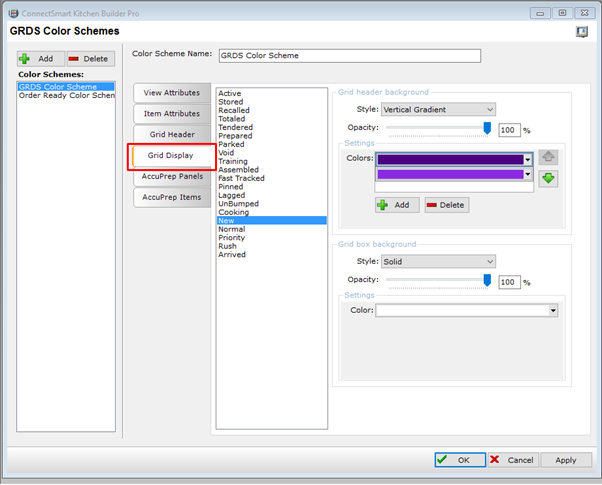Click the Color Scheme Name text field
This screenshot has height=485, width=602.
pos(347,56)
